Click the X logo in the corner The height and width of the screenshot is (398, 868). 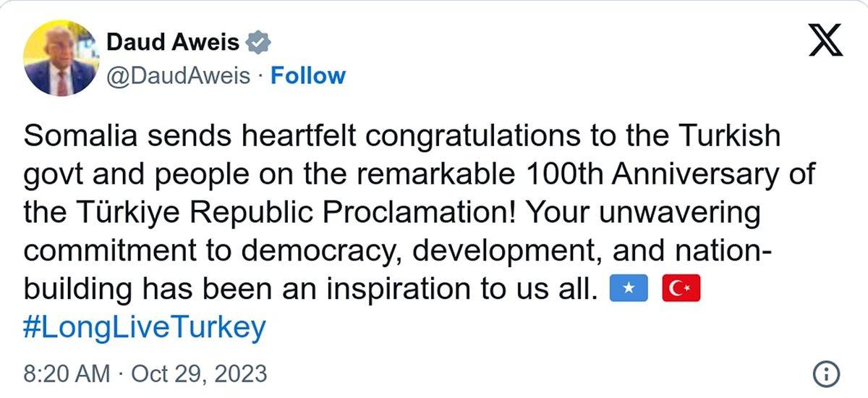[825, 41]
